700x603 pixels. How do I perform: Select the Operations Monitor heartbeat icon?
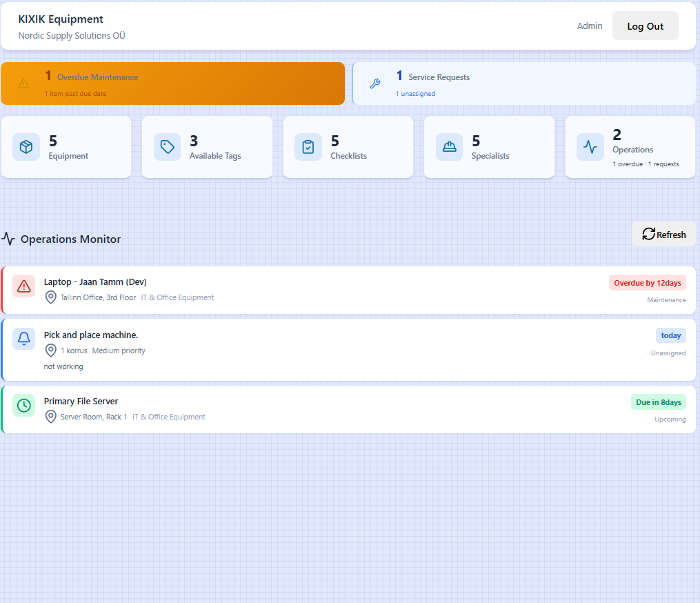[8, 239]
